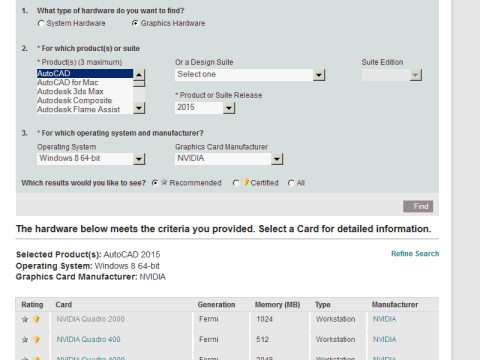The height and width of the screenshot is (360, 480).
Task: Click the Rating column header
Action: click(32, 305)
